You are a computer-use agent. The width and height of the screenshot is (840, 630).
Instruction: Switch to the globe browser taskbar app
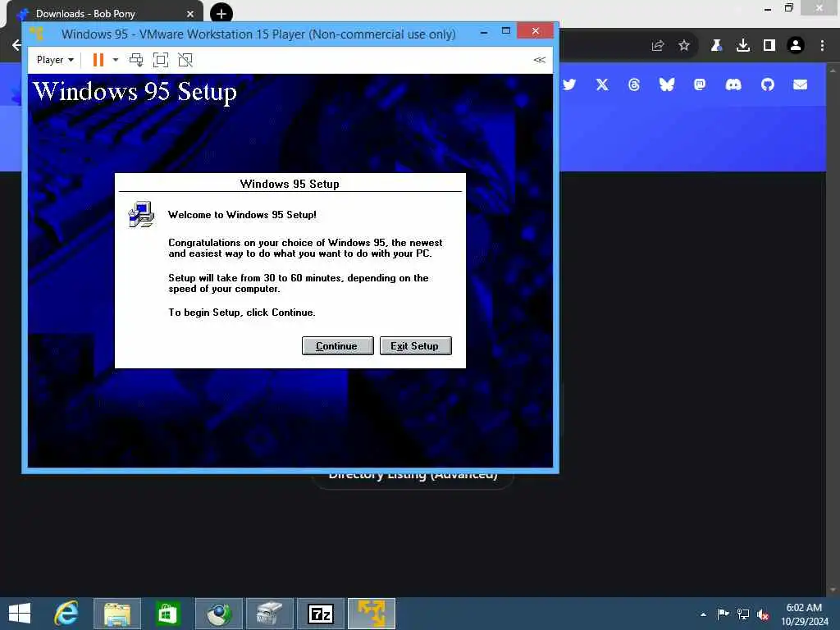pyautogui.click(x=218, y=614)
